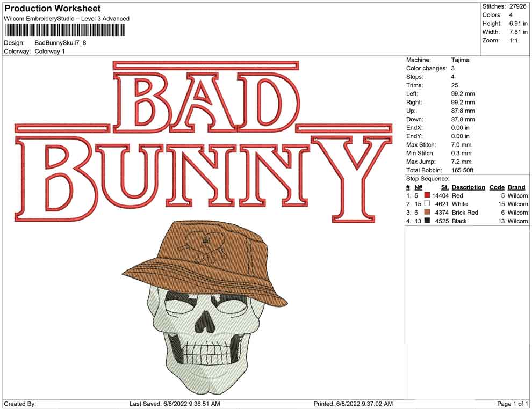Click the Color changes value 3
Image resolution: width=532 pixels, height=409 pixels.
click(452, 68)
